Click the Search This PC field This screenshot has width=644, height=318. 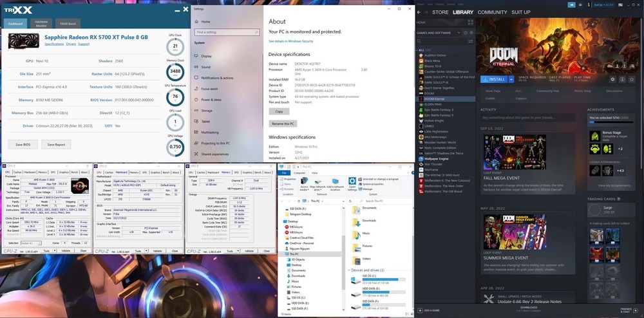click(x=384, y=201)
